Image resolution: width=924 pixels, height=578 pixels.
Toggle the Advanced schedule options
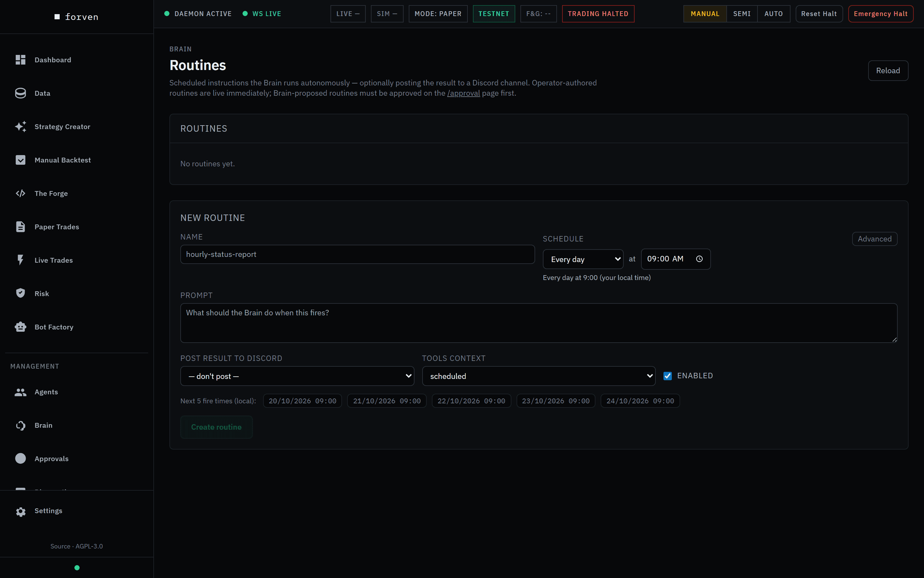(x=874, y=239)
